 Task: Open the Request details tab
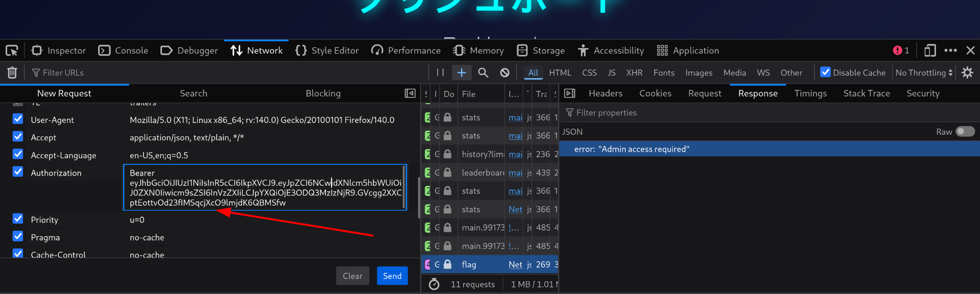coord(705,93)
